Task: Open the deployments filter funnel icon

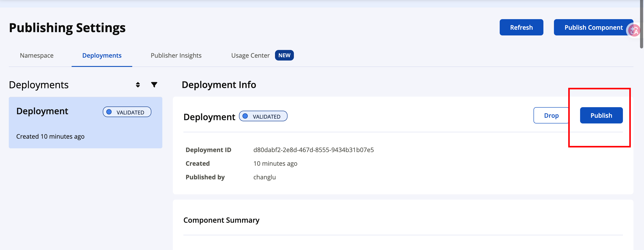Action: [x=154, y=85]
